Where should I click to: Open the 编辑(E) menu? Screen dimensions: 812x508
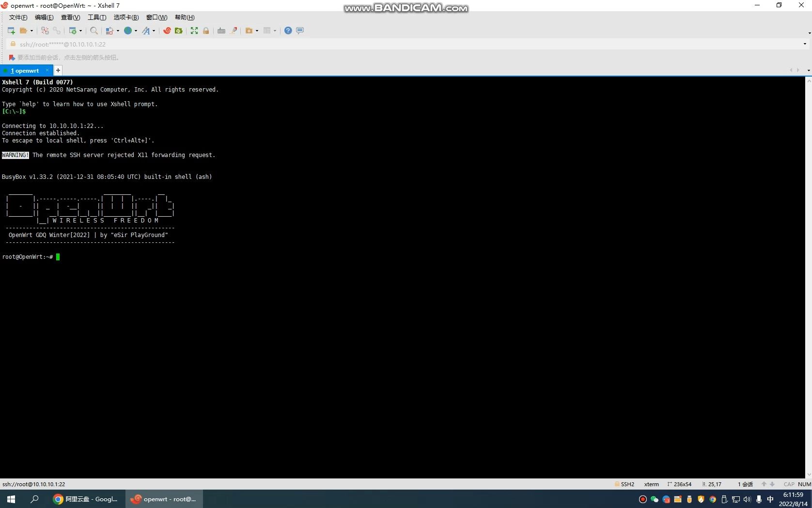(44, 17)
